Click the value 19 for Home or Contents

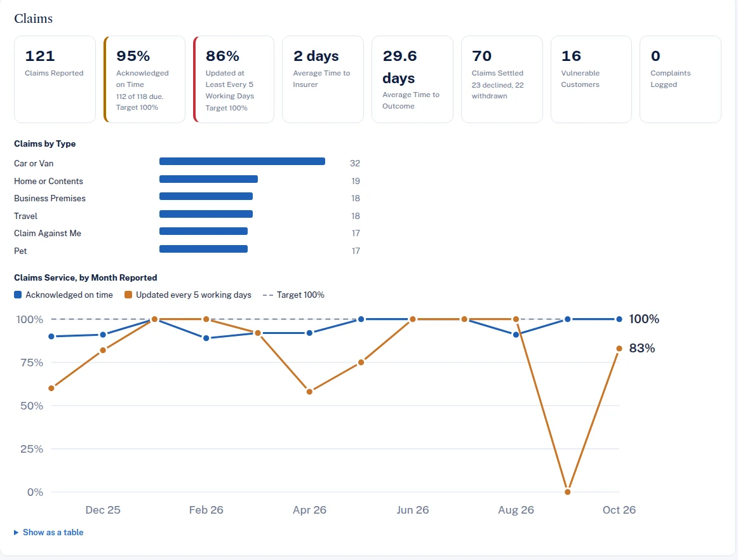pyautogui.click(x=356, y=181)
